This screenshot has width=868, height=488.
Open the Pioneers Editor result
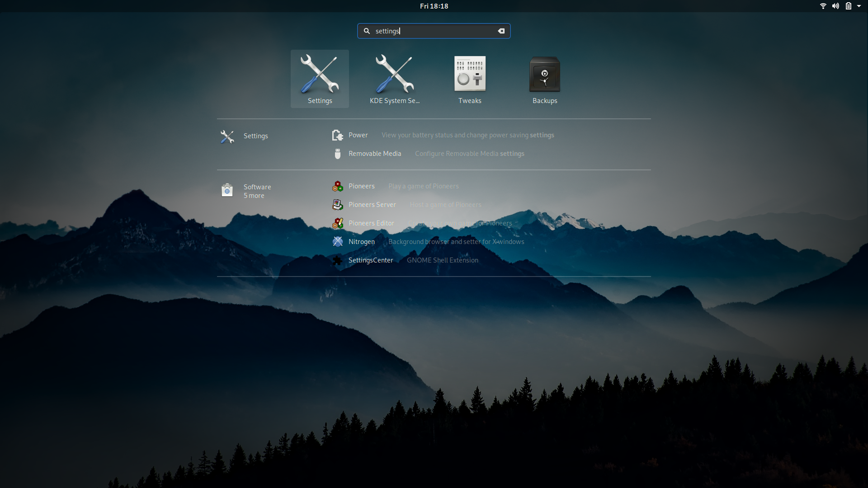pyautogui.click(x=371, y=223)
